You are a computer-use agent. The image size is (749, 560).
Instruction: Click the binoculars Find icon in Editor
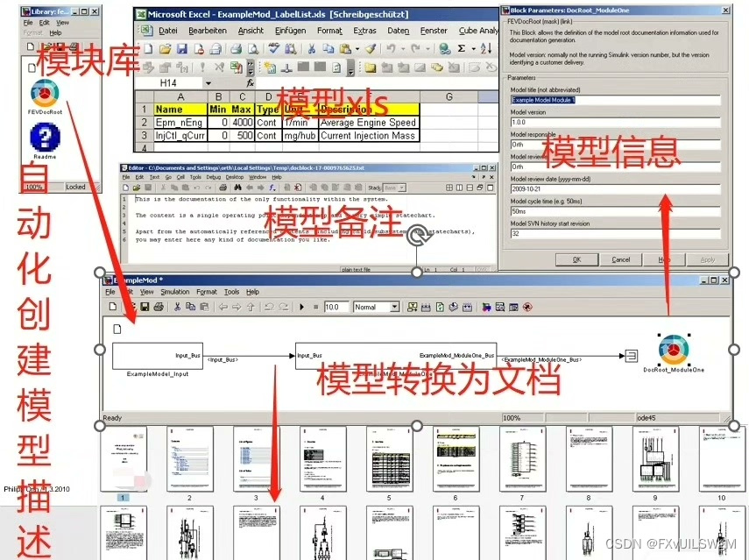click(x=237, y=188)
